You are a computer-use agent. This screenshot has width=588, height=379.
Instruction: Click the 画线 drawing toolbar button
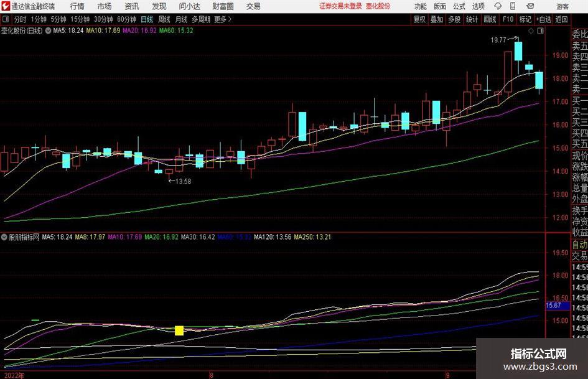[x=490, y=19]
